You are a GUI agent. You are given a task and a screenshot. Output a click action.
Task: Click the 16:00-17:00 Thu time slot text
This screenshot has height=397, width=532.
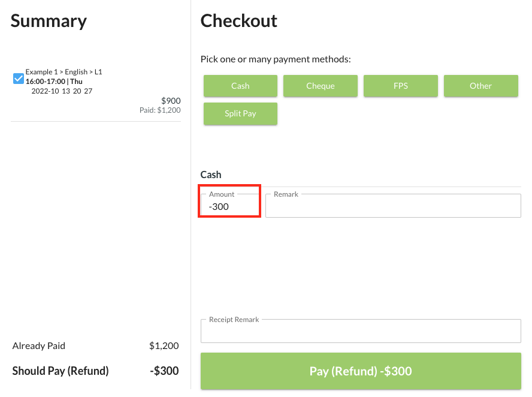(x=54, y=82)
